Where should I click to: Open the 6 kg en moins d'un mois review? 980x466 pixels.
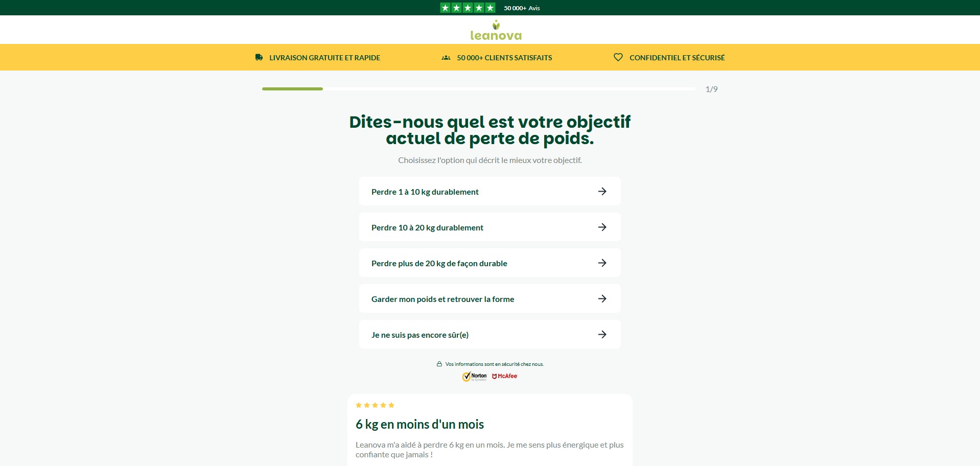(x=419, y=424)
